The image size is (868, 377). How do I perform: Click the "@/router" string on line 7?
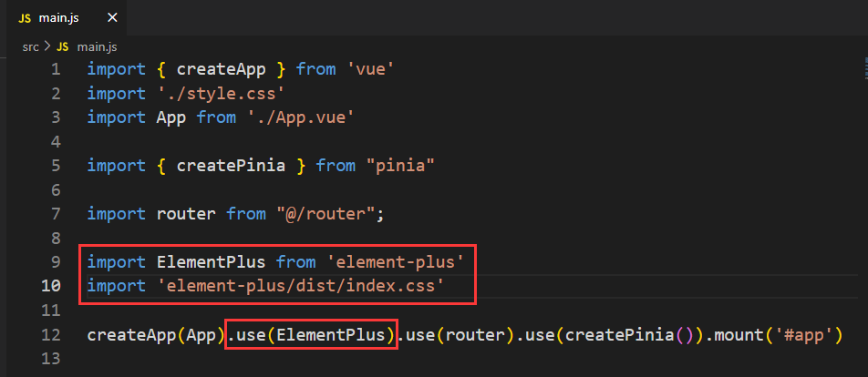325,214
